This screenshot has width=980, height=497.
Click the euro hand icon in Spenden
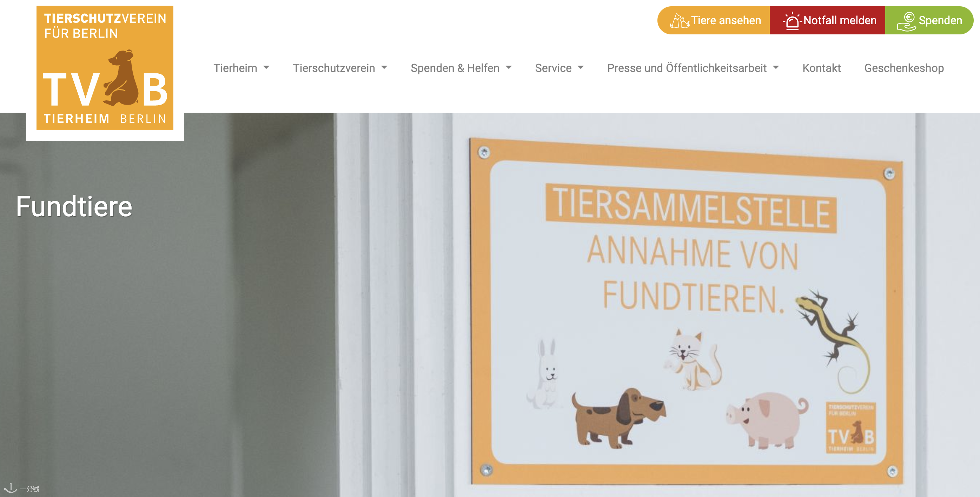[907, 21]
